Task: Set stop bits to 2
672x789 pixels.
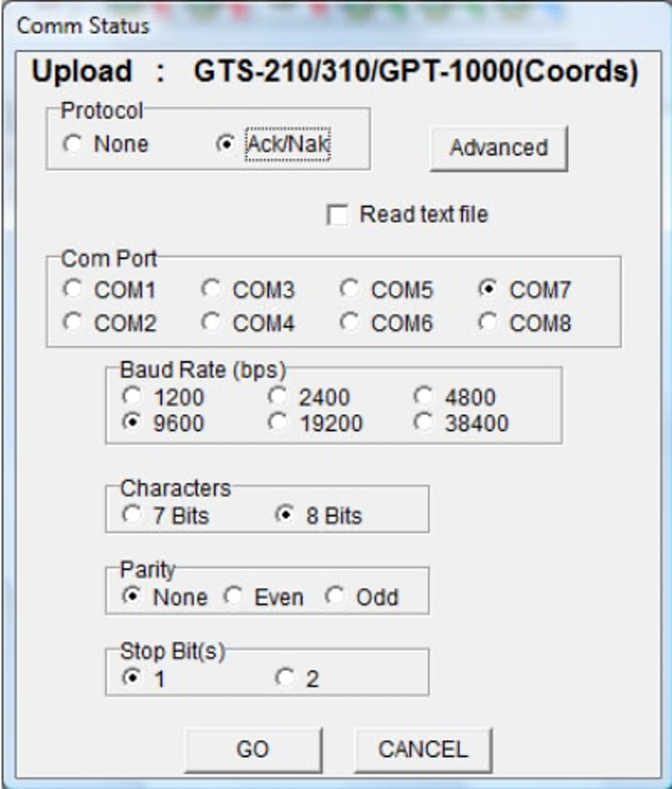Action: pos(285,679)
